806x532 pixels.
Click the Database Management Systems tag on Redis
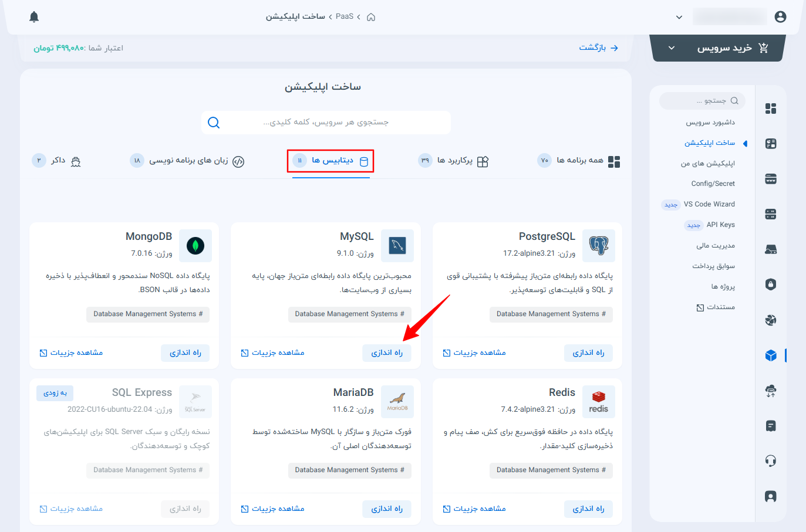point(551,470)
